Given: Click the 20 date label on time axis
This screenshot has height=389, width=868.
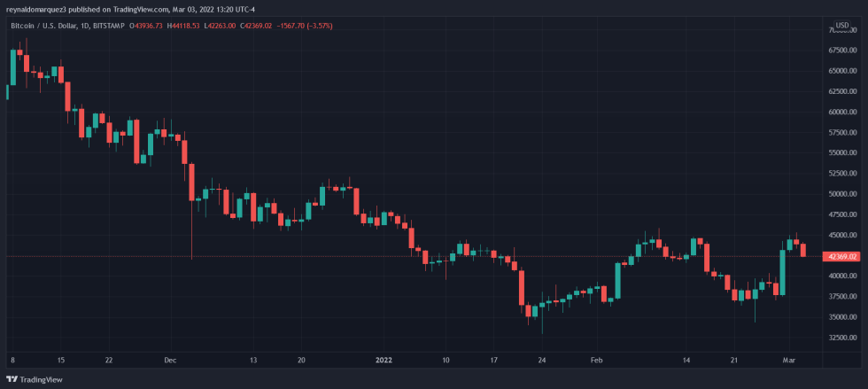Looking at the screenshot, I should [x=300, y=360].
